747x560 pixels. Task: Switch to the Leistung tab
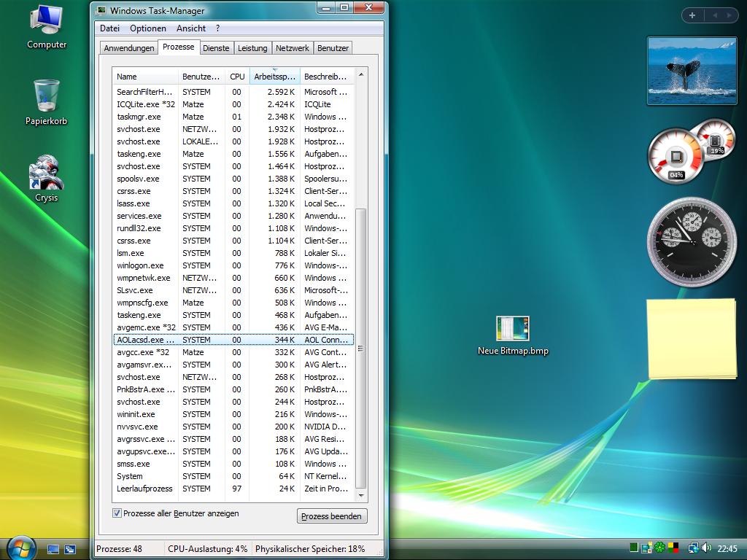(x=252, y=48)
